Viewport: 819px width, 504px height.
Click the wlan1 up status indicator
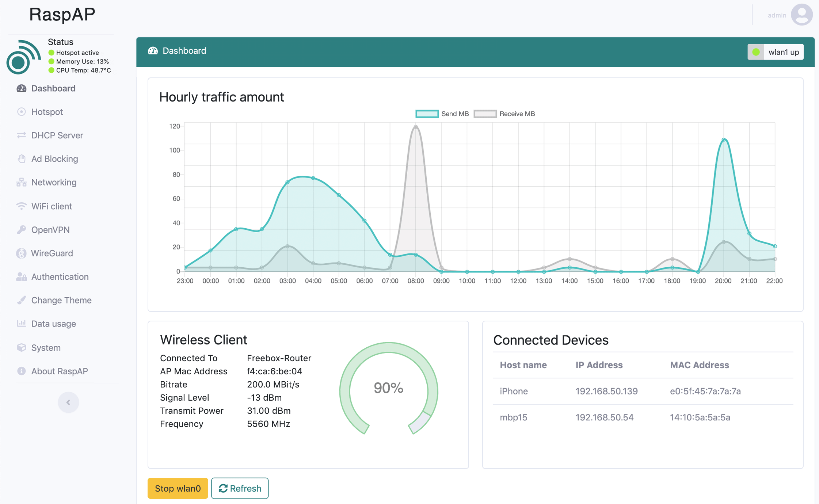click(775, 52)
